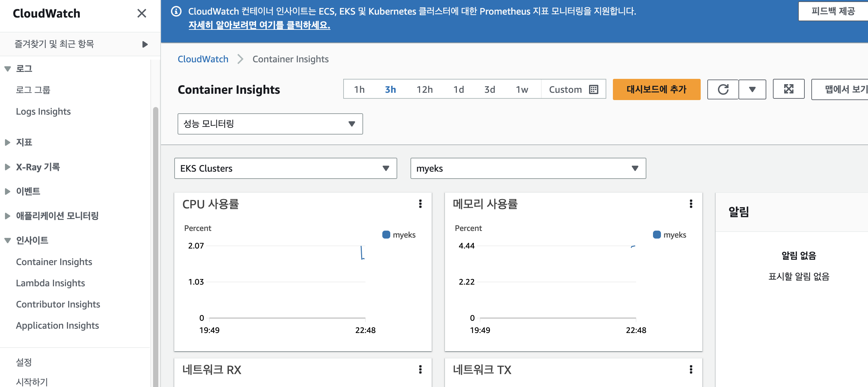The height and width of the screenshot is (387, 868).
Task: Open 네트워크 RX widget actions menu
Action: tap(420, 369)
